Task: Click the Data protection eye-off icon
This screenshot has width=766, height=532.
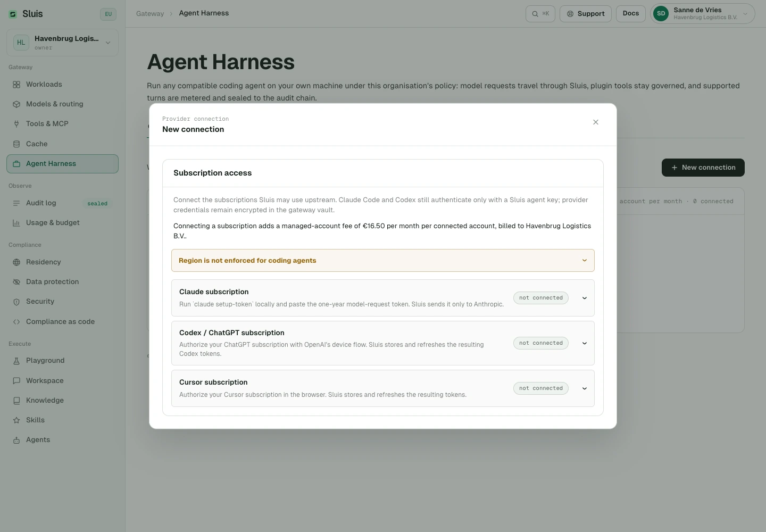Action: pyautogui.click(x=16, y=282)
